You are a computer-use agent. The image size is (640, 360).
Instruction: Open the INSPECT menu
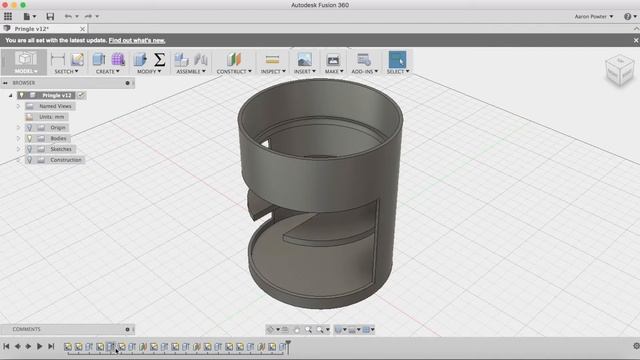point(273,71)
